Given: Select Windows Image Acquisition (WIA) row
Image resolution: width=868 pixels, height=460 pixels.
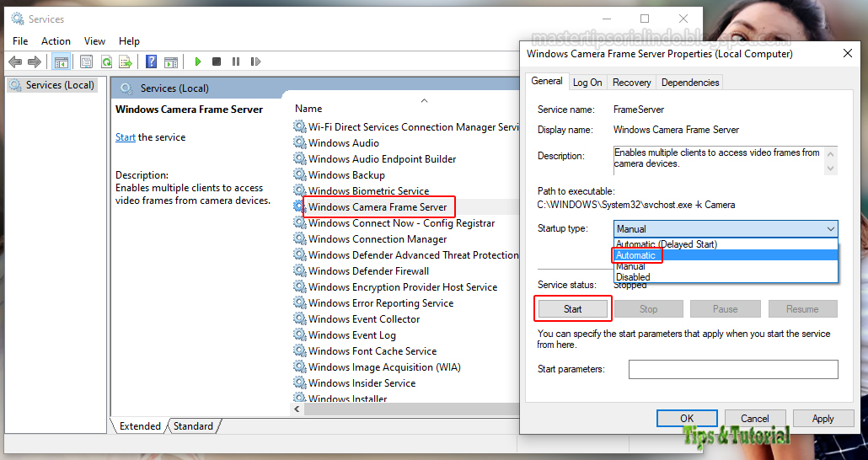Looking at the screenshot, I should [384, 367].
